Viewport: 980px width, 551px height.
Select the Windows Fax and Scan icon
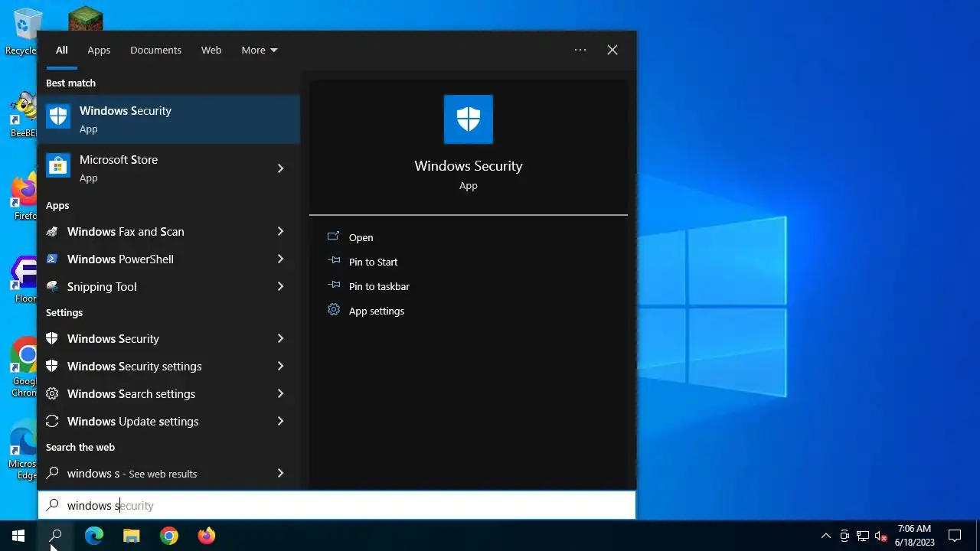pyautogui.click(x=52, y=232)
